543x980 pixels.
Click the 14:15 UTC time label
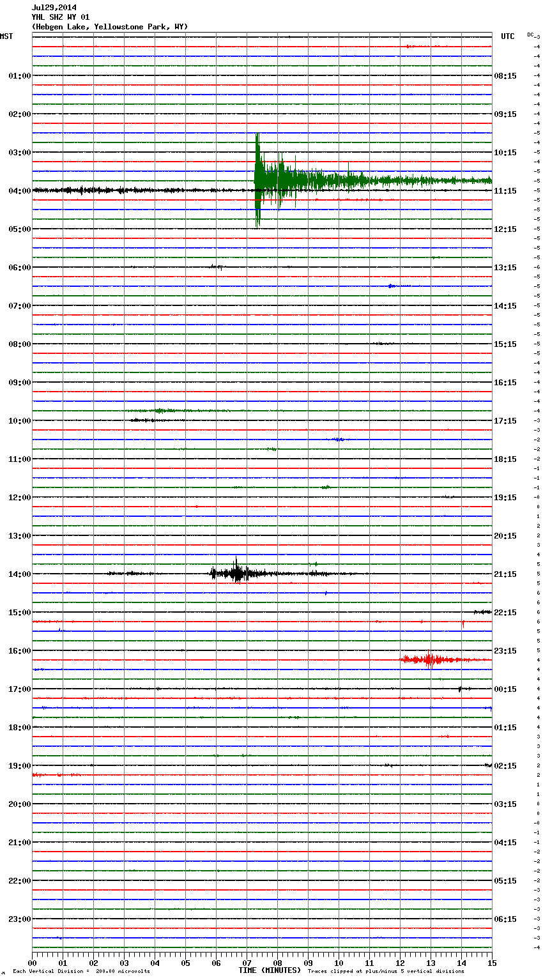pos(505,305)
